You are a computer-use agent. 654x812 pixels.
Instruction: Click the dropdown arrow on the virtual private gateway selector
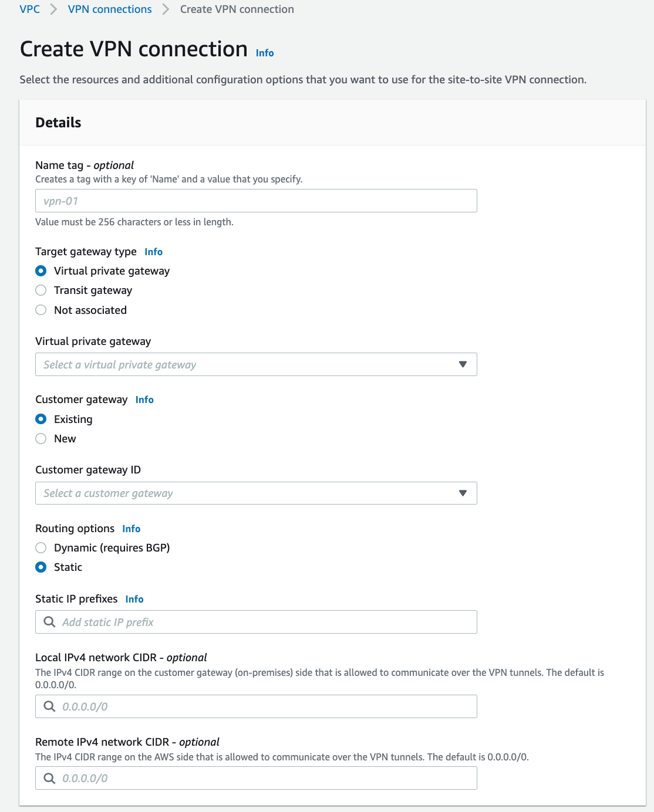pos(463,364)
